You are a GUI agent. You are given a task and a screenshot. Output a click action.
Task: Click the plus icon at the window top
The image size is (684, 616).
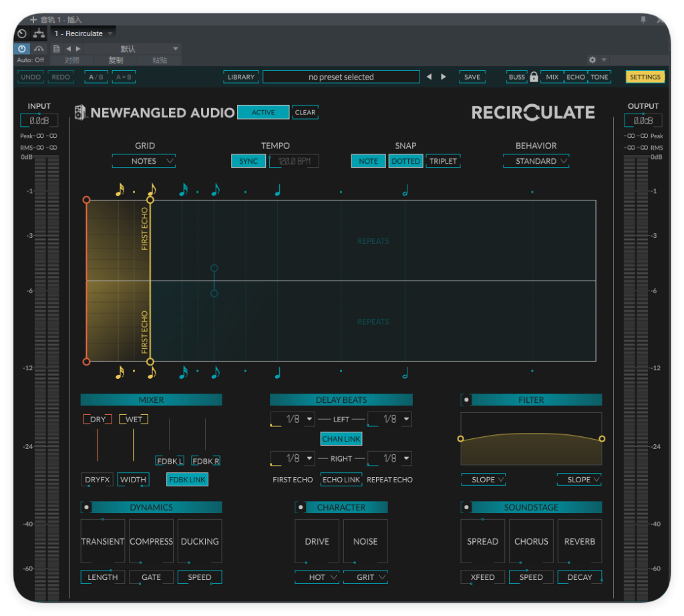click(x=33, y=19)
